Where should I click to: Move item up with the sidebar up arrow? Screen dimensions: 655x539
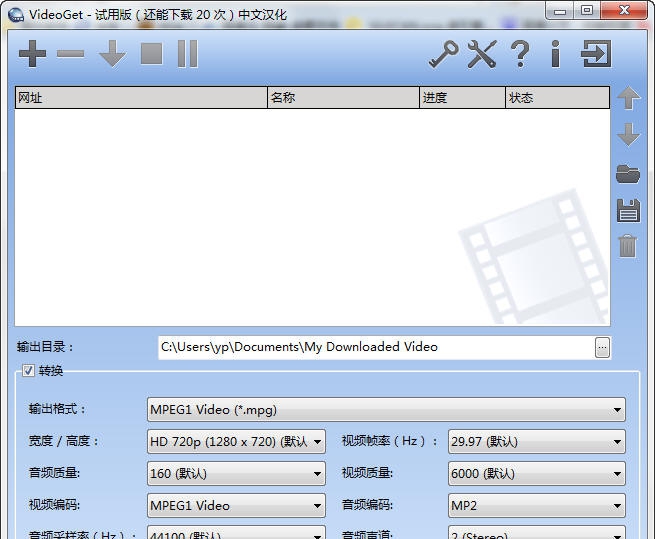point(628,98)
